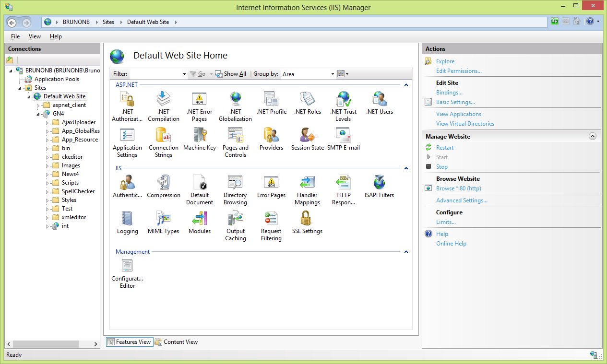Open Handler Mappings feature

click(x=308, y=190)
